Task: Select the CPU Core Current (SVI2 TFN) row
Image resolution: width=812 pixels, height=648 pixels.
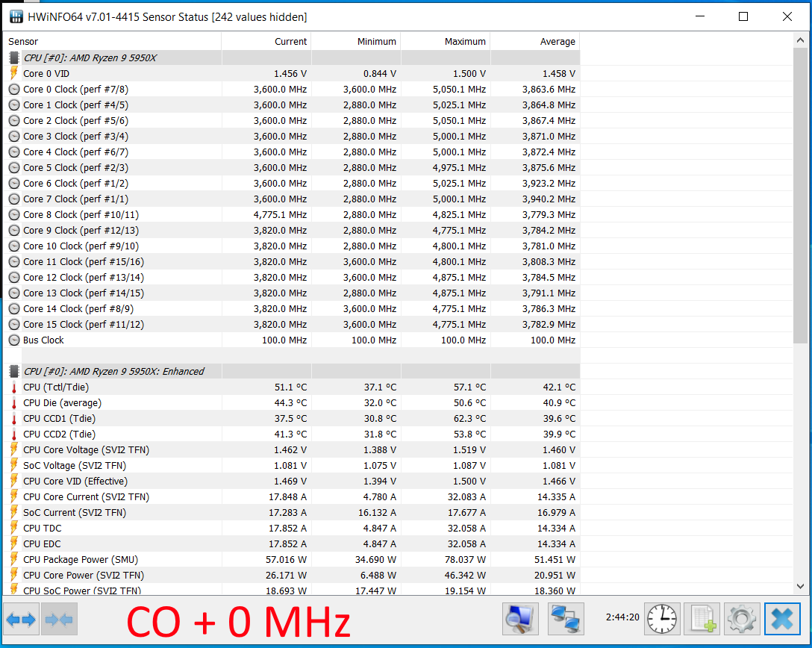Action: tap(292, 496)
